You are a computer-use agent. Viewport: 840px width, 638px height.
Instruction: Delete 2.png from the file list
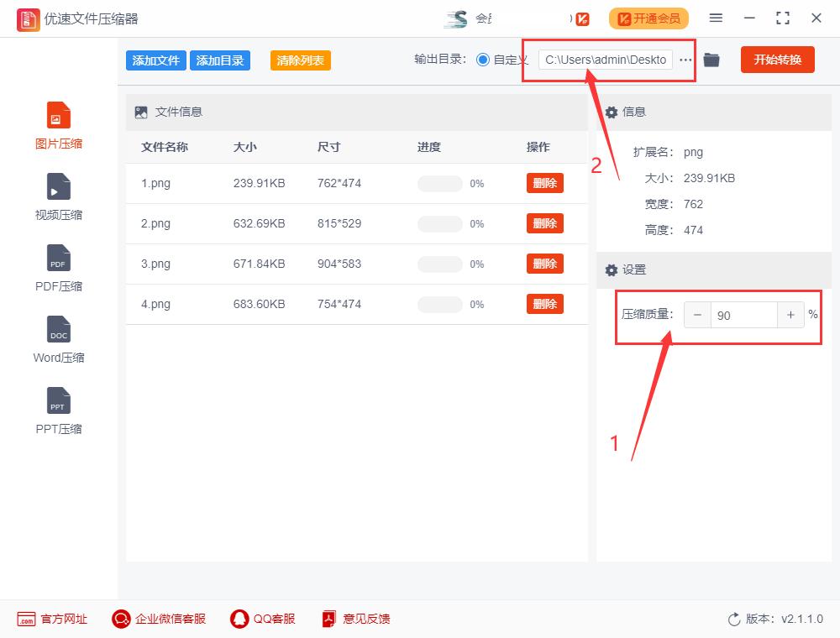544,223
